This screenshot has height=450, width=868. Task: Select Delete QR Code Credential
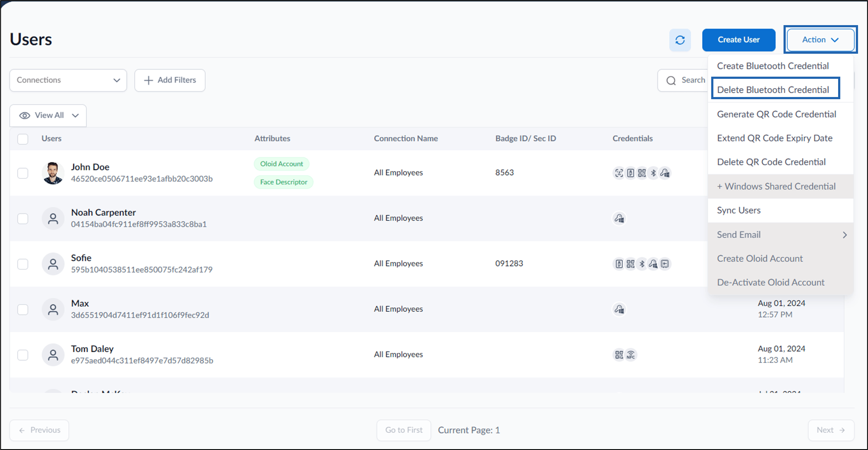(771, 162)
